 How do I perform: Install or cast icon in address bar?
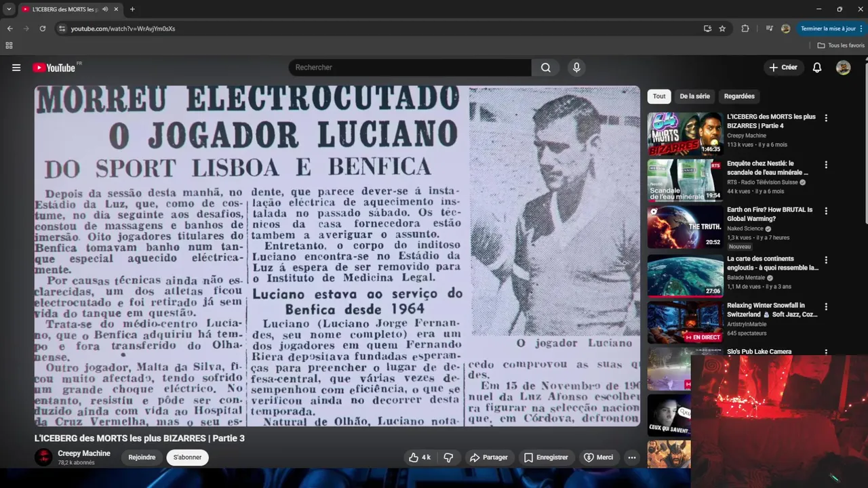coord(707,28)
